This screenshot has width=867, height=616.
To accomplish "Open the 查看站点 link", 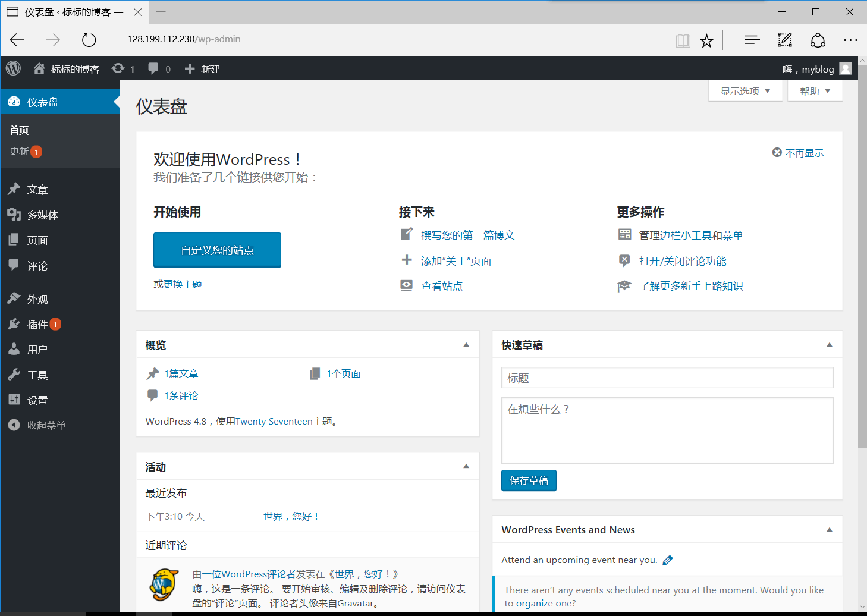I will [x=442, y=286].
